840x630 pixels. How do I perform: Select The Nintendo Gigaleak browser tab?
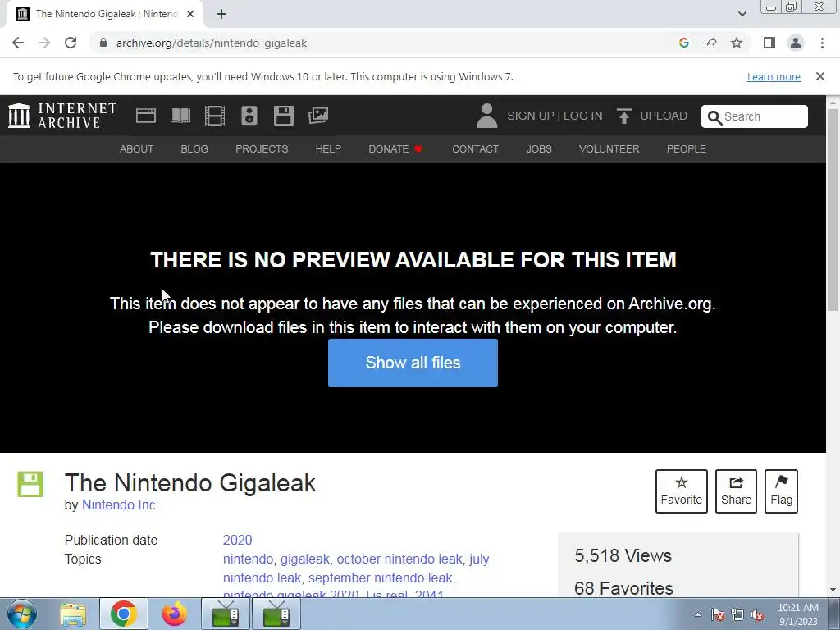(x=105, y=14)
